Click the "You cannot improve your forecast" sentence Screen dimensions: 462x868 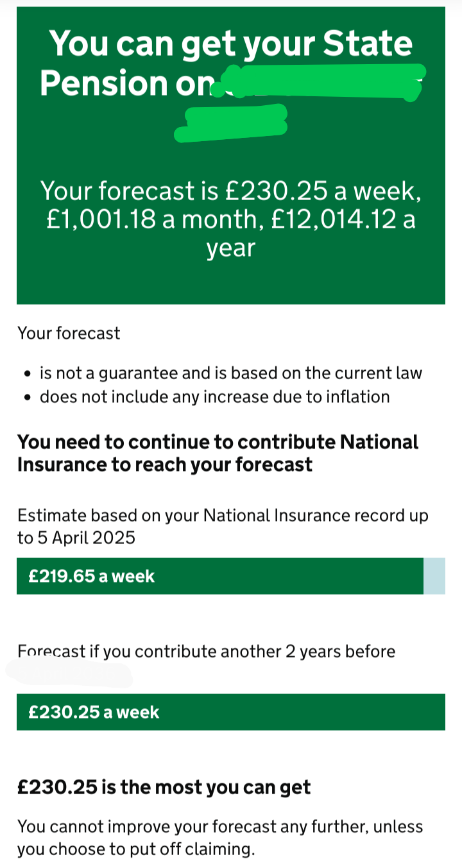[219, 826]
